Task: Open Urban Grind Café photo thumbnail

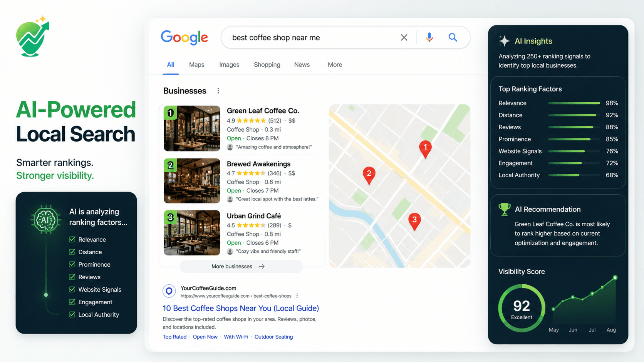Action: click(192, 233)
